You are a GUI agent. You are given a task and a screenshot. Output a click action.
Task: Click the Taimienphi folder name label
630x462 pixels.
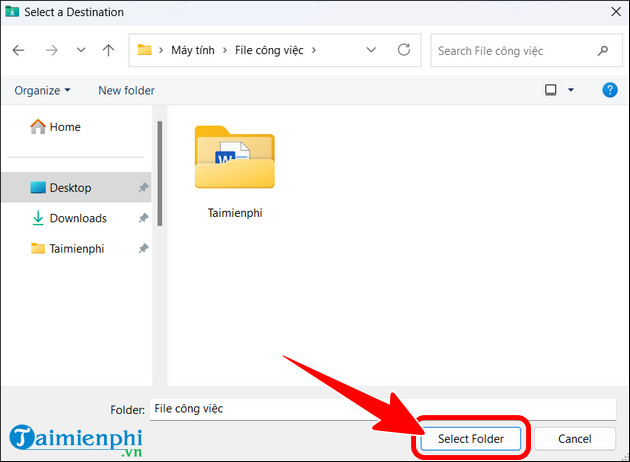pos(235,213)
